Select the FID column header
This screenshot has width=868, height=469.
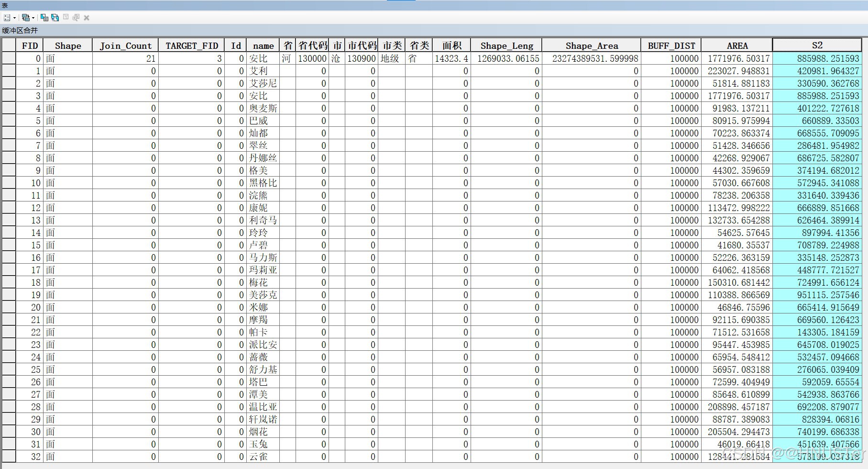30,45
